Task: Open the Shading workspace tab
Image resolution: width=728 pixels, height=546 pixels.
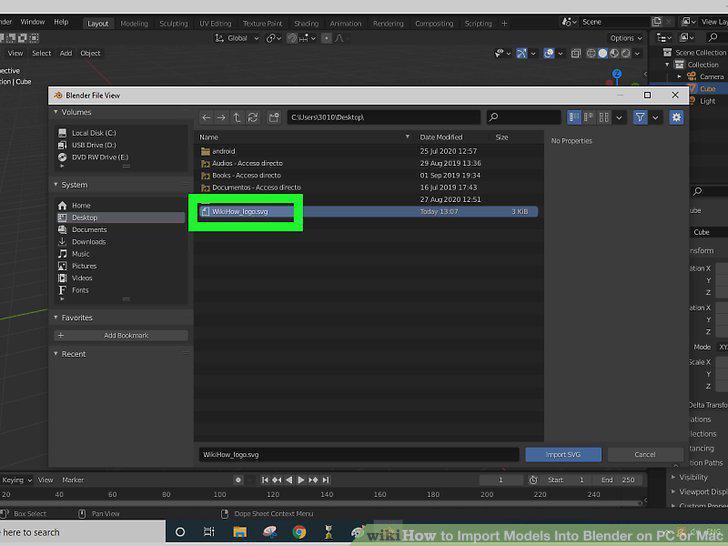Action: click(306, 23)
